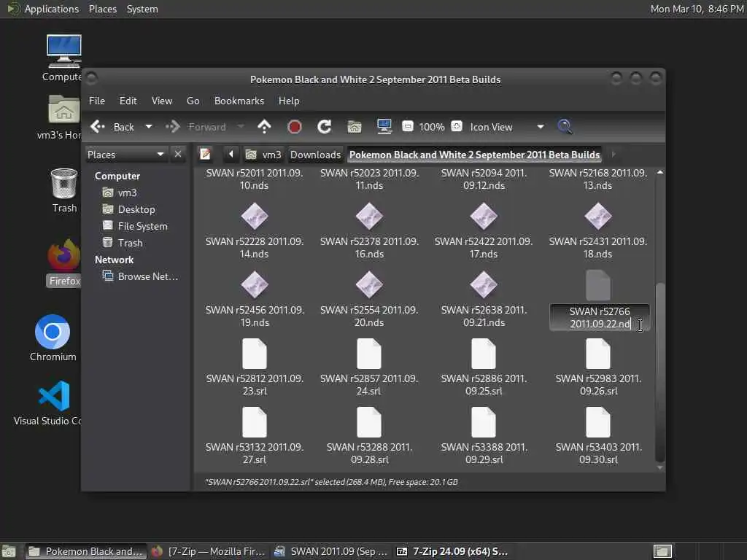This screenshot has width=747, height=560.
Task: Switch to the 7-Zip 24.09 (x64) taskbar window
Action: tap(452, 551)
